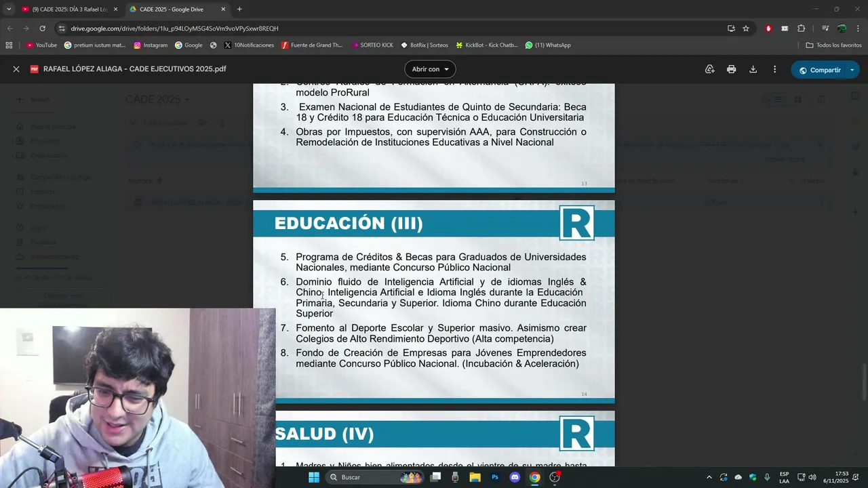
Task: Click the EDUCACIÓN (III) slide heading
Action: pos(349,224)
